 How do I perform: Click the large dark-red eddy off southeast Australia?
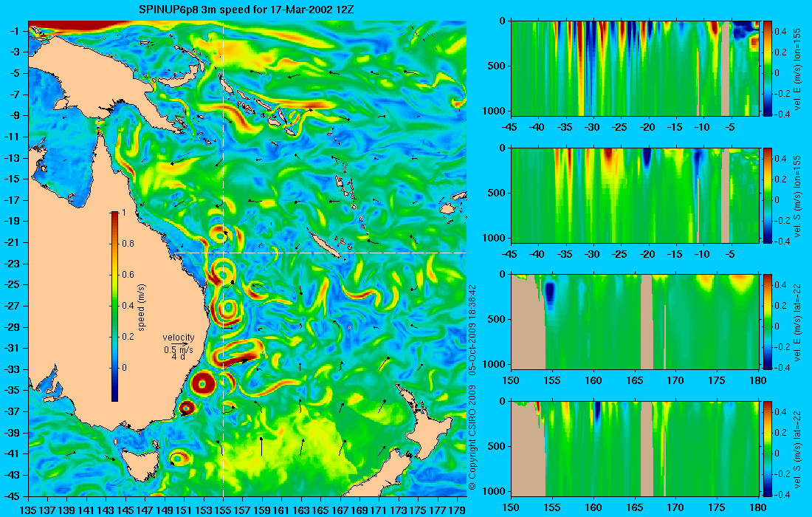point(202,384)
